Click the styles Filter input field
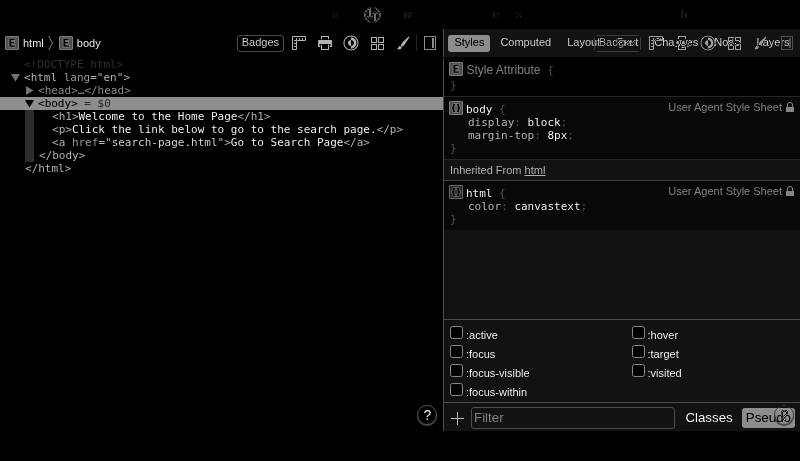Image resolution: width=800 pixels, height=461 pixels. pos(572,418)
